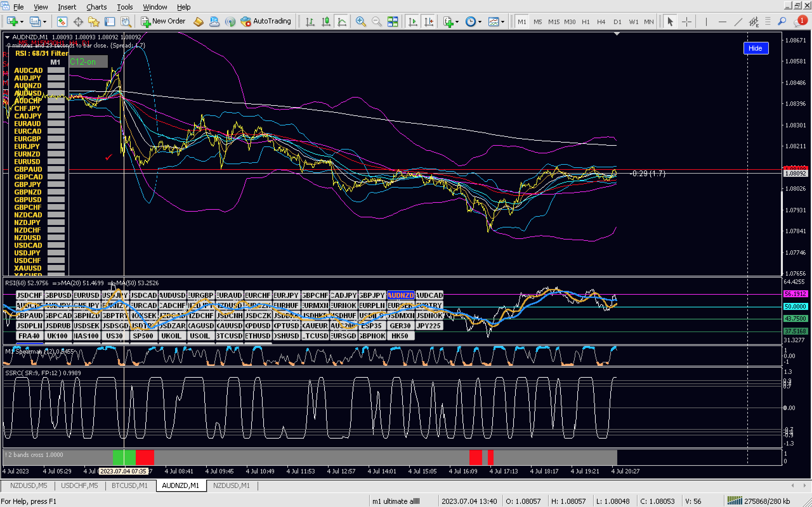Viewport: 812px width, 507px height.
Task: Select the Draw Trendline tool
Action: (x=738, y=22)
